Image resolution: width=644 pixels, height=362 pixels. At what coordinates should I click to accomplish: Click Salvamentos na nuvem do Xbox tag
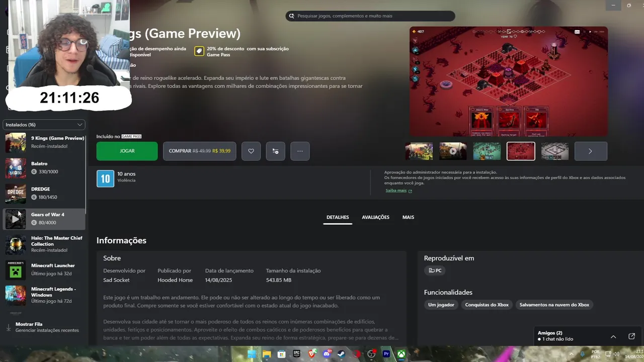coord(554,305)
